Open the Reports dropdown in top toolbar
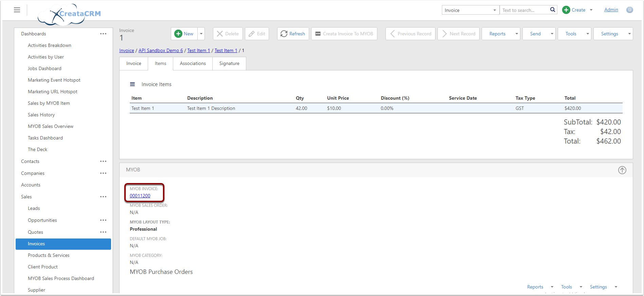 (x=501, y=34)
